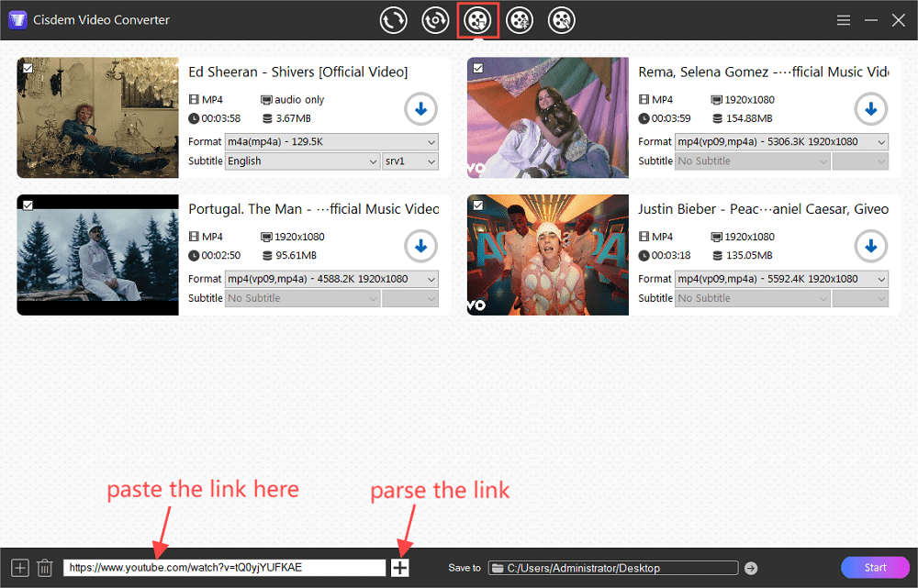Click the trash delete icon
This screenshot has height=588, width=918.
coord(45,567)
